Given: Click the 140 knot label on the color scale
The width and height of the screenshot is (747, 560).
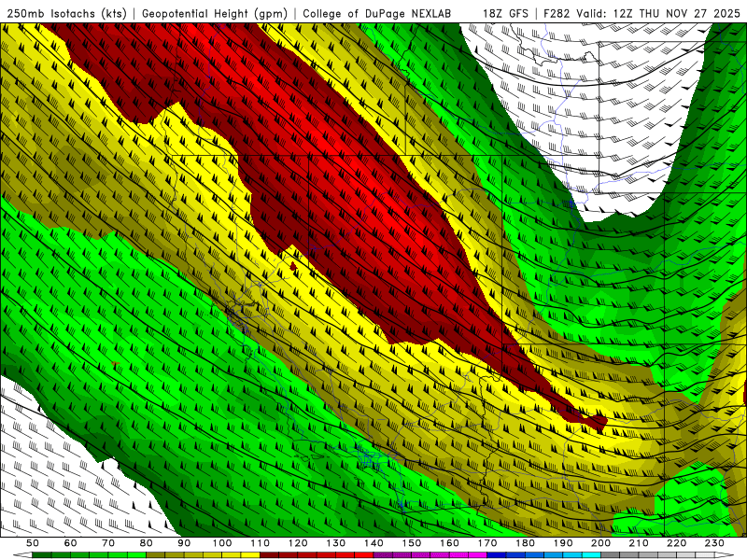Looking at the screenshot, I should (373, 543).
